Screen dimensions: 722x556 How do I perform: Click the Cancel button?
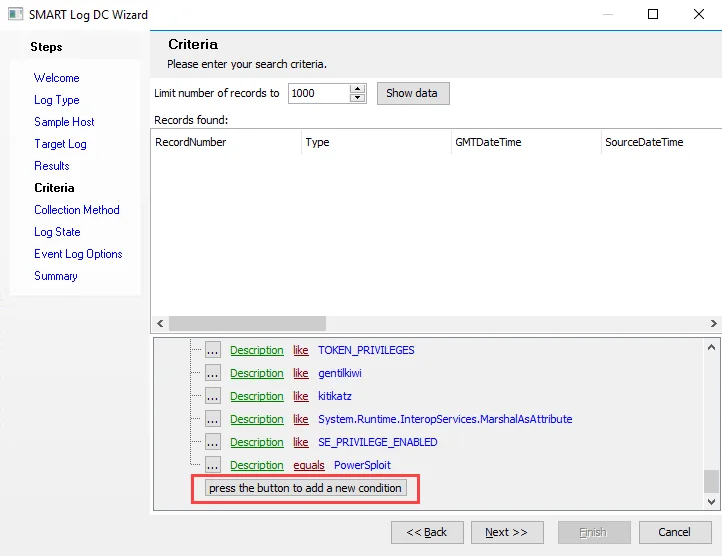675,533
